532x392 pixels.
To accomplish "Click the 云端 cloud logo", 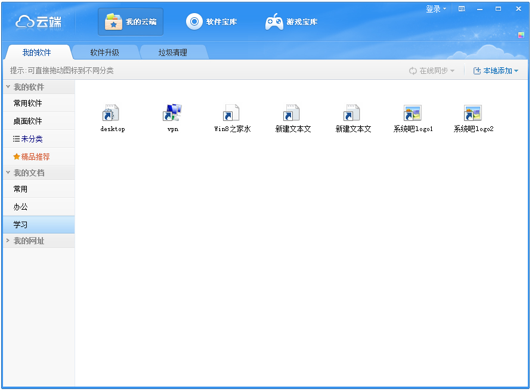I will point(38,22).
